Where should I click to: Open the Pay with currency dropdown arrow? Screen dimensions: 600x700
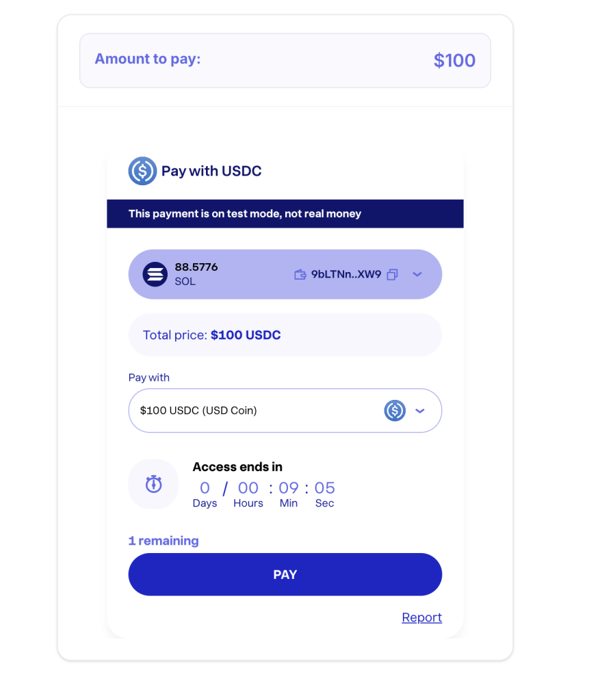[420, 411]
